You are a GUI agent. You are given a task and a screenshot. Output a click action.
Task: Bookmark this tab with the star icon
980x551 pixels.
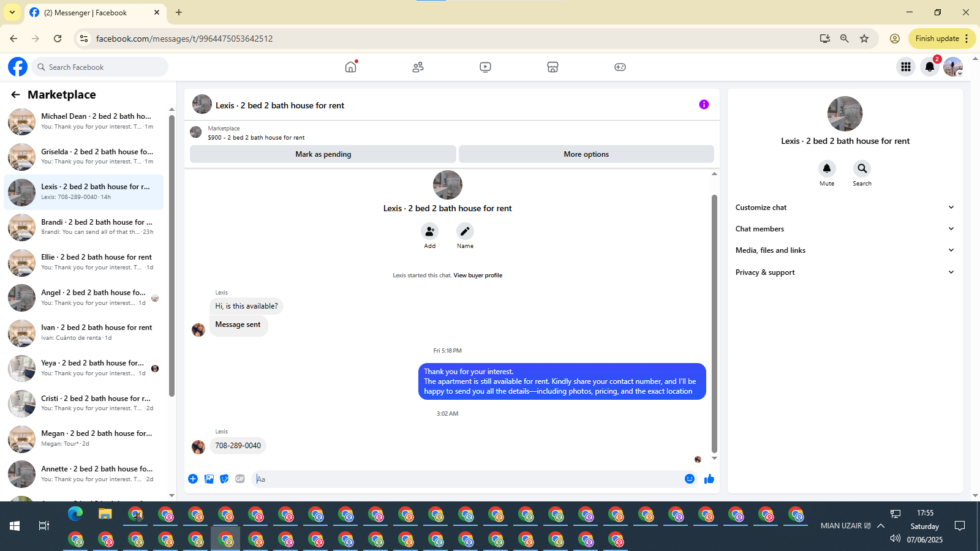click(864, 39)
